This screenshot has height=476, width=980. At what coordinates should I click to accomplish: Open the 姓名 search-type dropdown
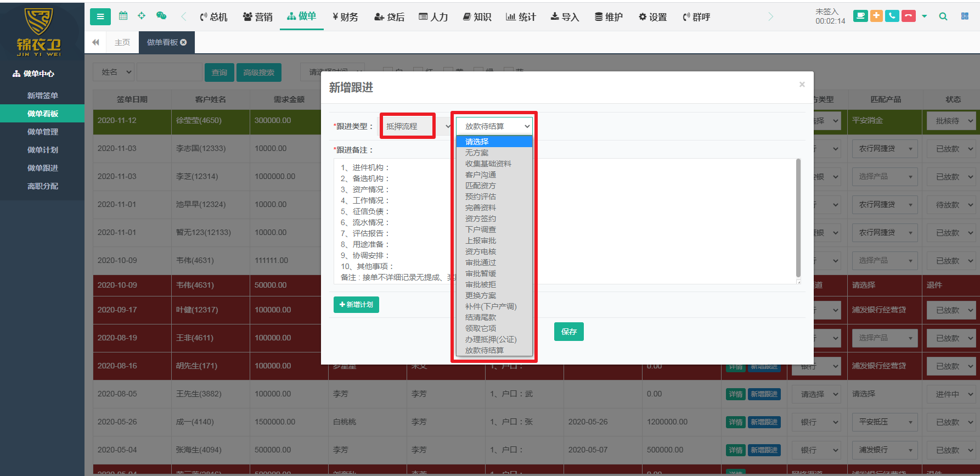114,72
